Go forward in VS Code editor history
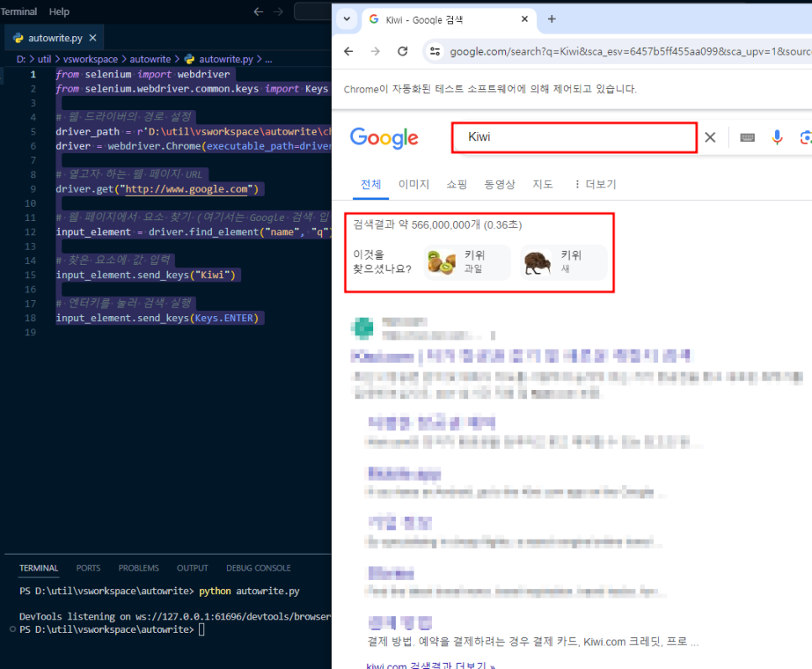This screenshot has height=669, width=812. [278, 12]
